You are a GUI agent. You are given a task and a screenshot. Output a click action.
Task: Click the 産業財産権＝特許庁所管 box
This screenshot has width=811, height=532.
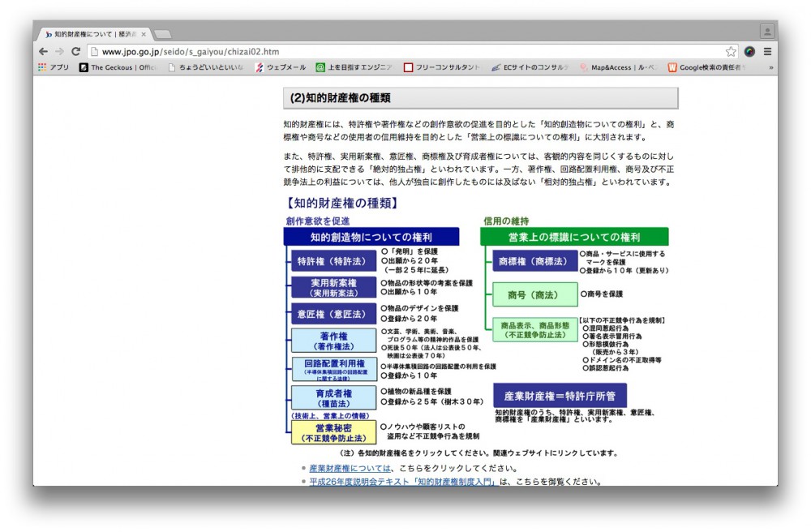560,396
